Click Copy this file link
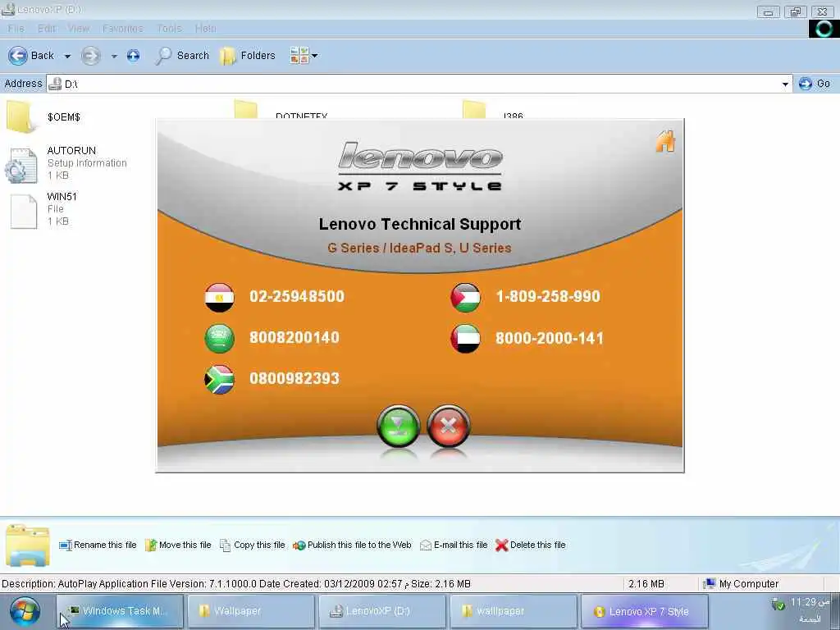 tap(253, 546)
